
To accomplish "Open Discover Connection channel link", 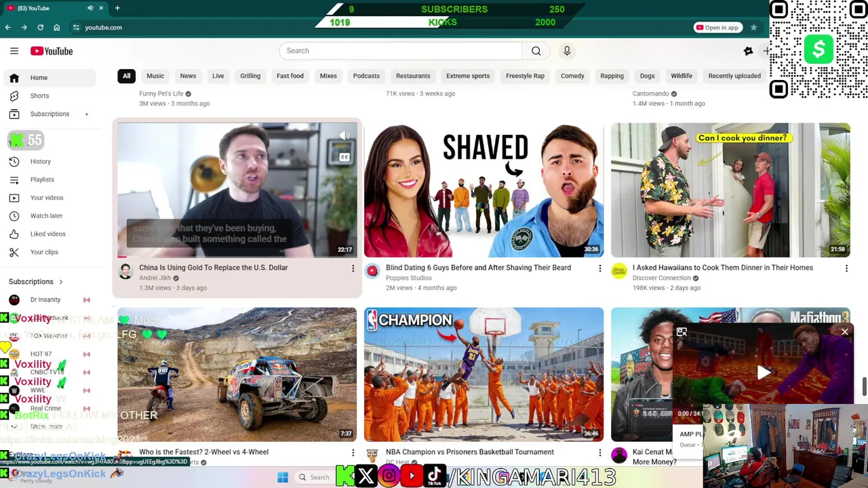I will (662, 278).
